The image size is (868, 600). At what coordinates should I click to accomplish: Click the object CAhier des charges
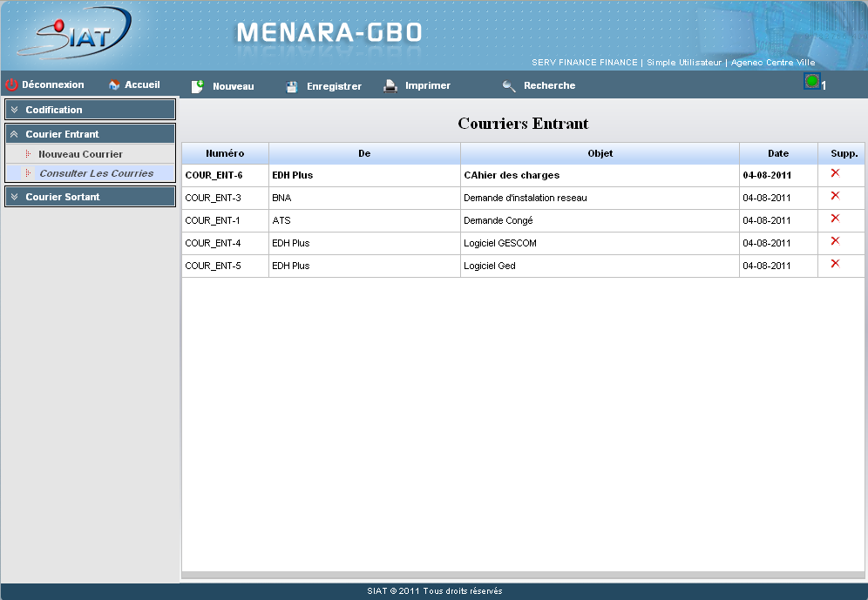pyautogui.click(x=600, y=175)
